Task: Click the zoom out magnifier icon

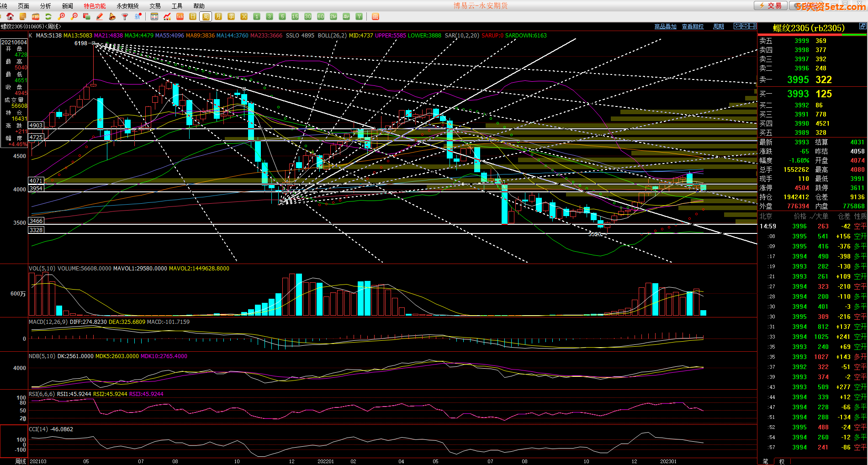Action: (x=74, y=16)
